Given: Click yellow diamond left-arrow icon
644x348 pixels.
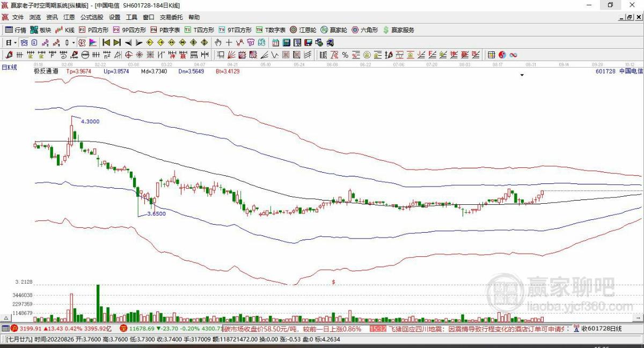Looking at the screenshot, I should (x=149, y=42).
